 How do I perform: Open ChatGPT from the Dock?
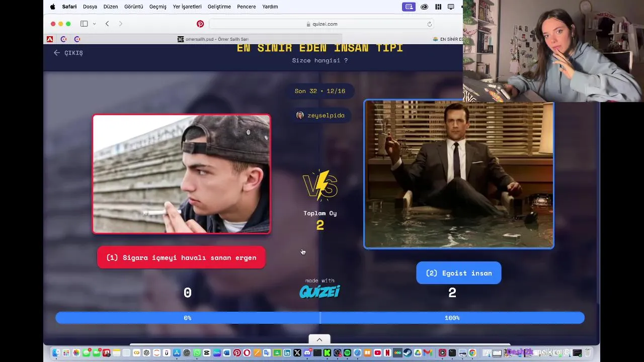pyautogui.click(x=146, y=353)
